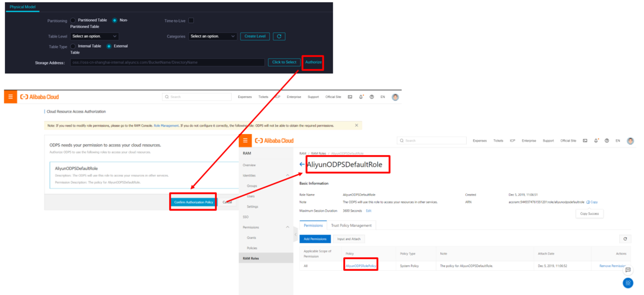Collapse the RAM sidebar with the handle arrow
This screenshot has height=295, width=644.
coord(295,235)
